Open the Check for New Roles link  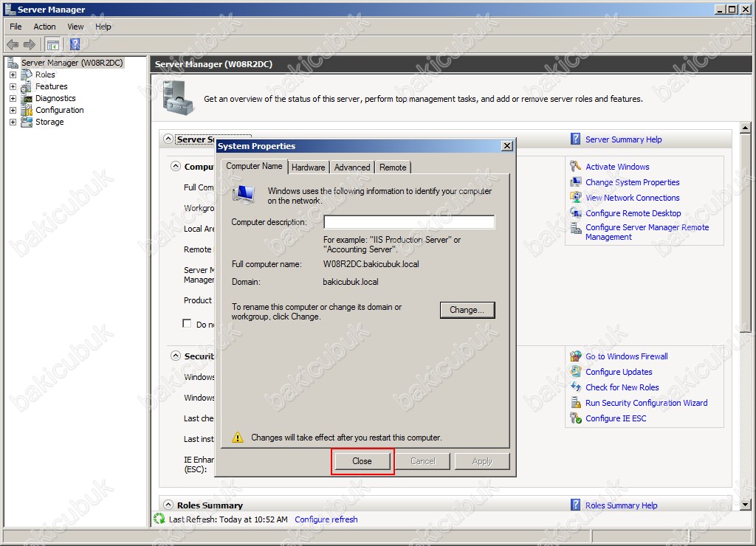point(622,387)
